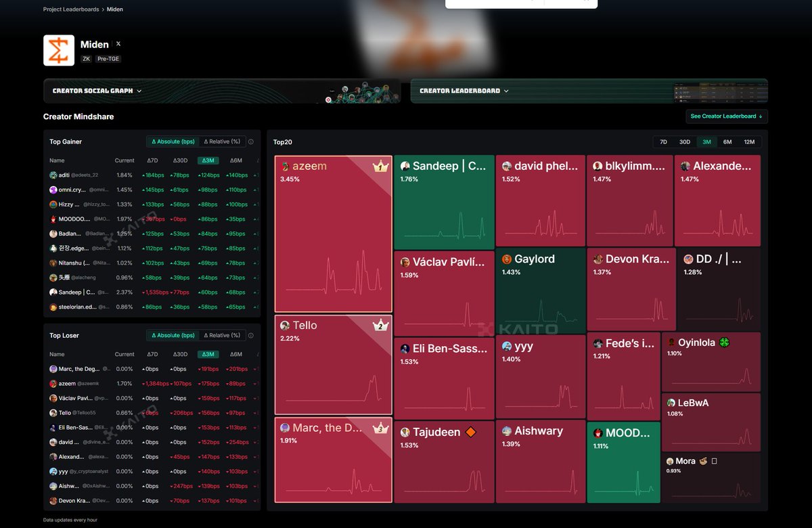812x528 pixels.
Task: Click Aishwary avatar in treemap
Action: coord(507,431)
